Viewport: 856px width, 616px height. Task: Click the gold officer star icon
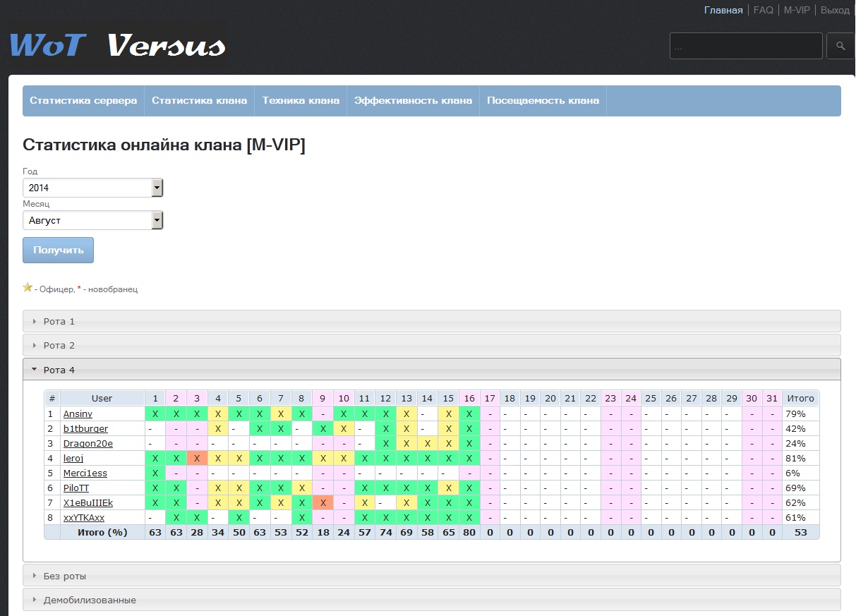(x=28, y=287)
